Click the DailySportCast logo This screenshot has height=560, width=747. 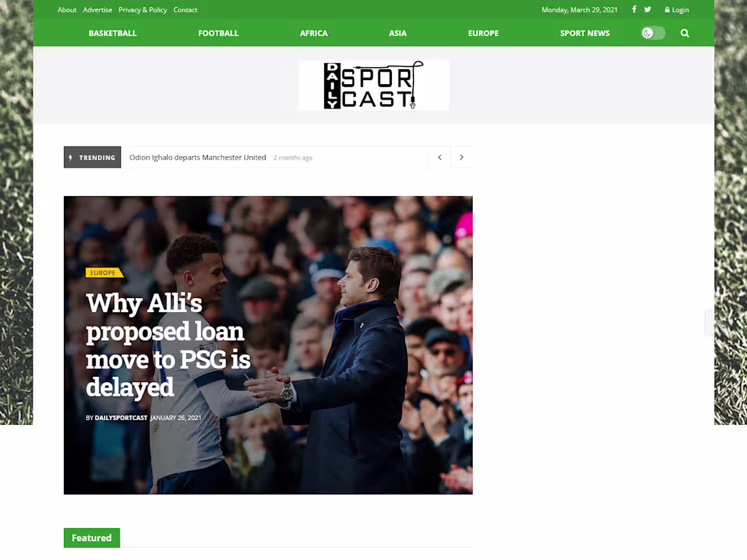click(x=373, y=85)
